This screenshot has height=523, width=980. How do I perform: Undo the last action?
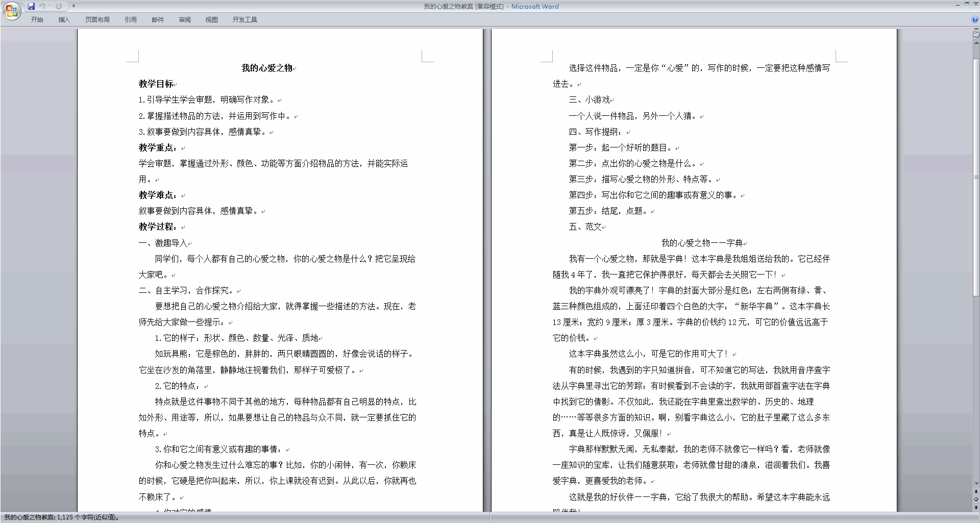(x=42, y=6)
